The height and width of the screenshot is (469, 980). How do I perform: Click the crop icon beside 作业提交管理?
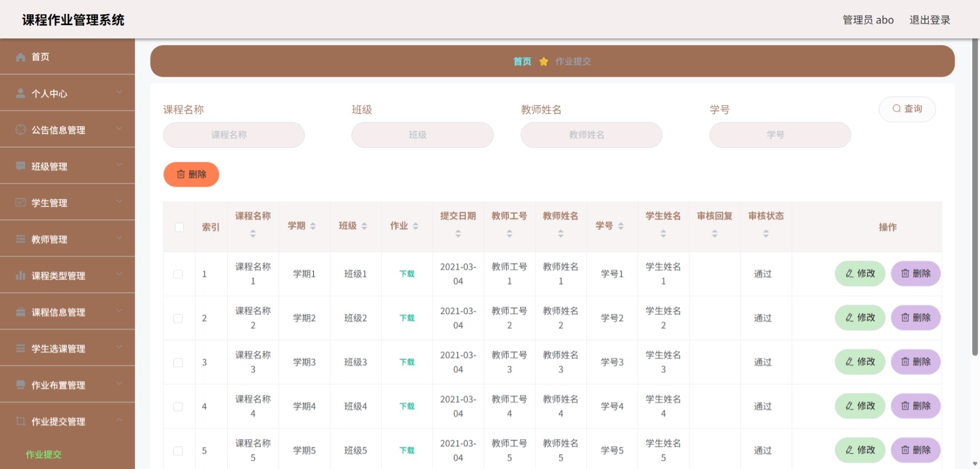tap(21, 421)
